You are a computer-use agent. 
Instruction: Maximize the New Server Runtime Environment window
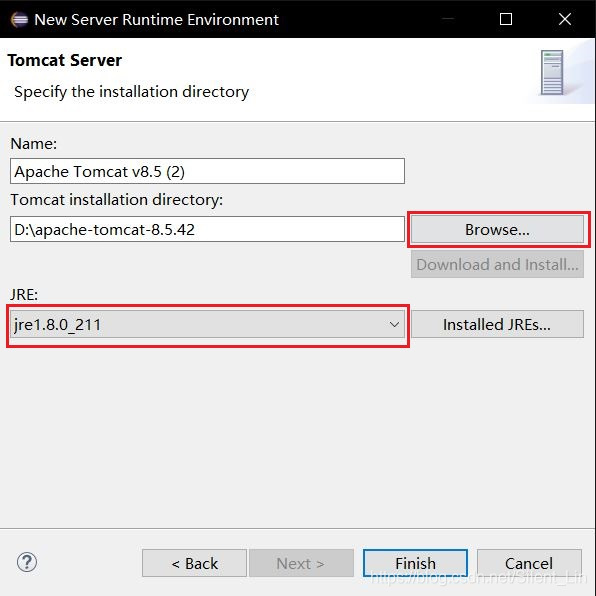pyautogui.click(x=506, y=19)
